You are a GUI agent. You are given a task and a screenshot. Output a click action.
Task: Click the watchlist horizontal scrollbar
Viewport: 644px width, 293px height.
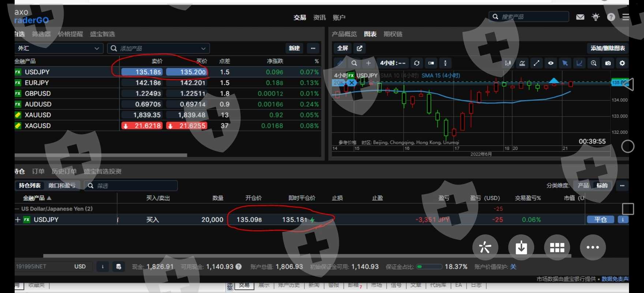coord(101,155)
